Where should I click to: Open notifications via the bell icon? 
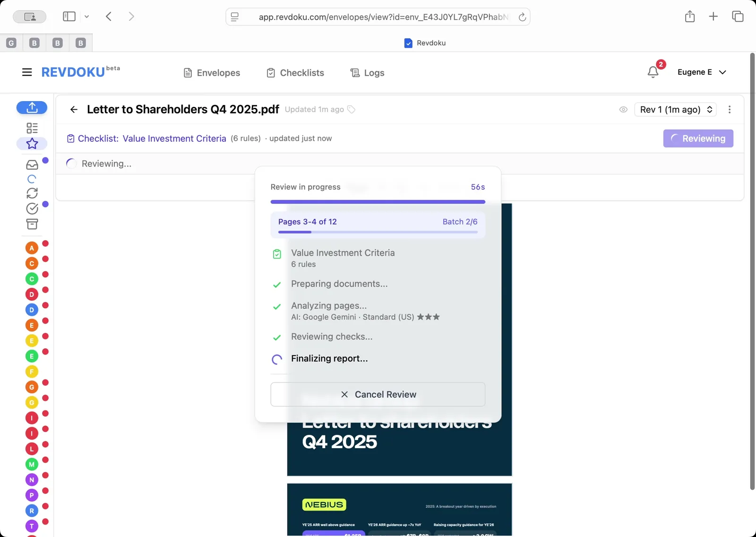click(653, 72)
